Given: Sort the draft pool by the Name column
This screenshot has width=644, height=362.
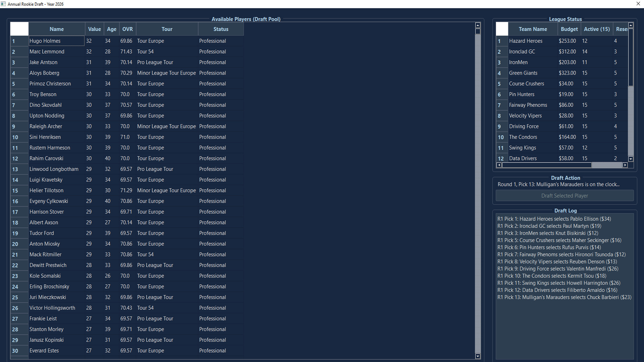Looking at the screenshot, I should pyautogui.click(x=56, y=29).
